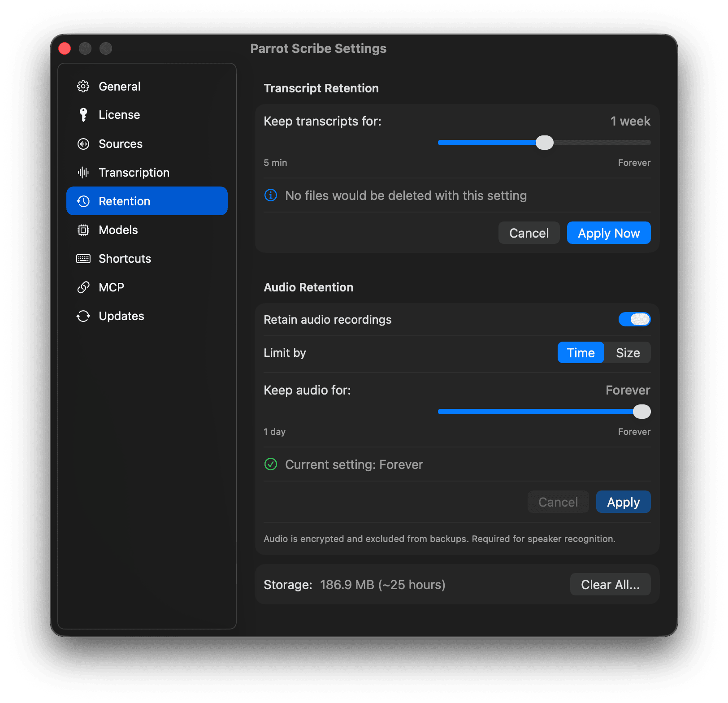
Task: Click the info icon next to deletion notice
Action: pyautogui.click(x=270, y=195)
